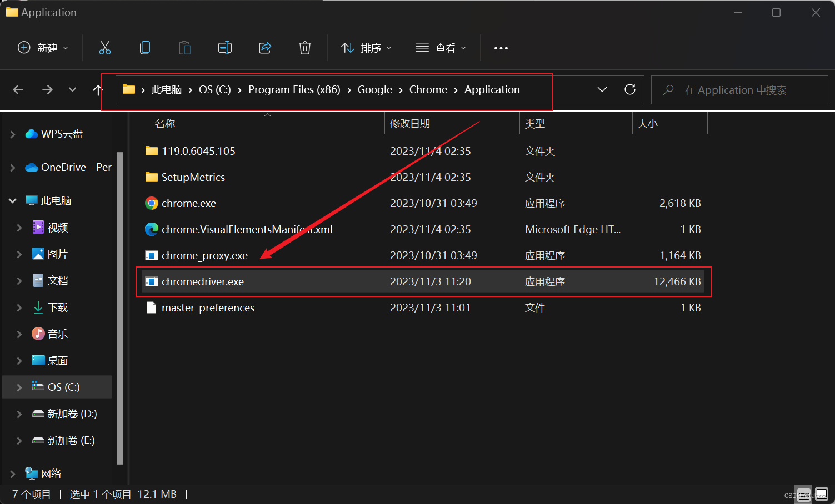Screen dimensions: 835x504
Task: Expand the 网络 tree node
Action: point(13,473)
